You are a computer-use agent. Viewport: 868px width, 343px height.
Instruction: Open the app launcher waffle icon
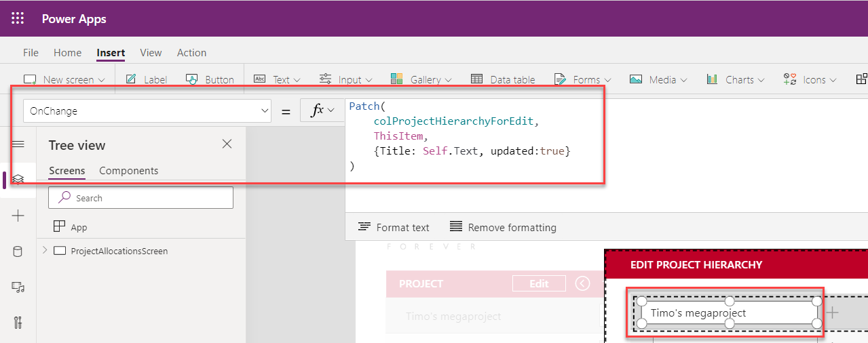(18, 18)
